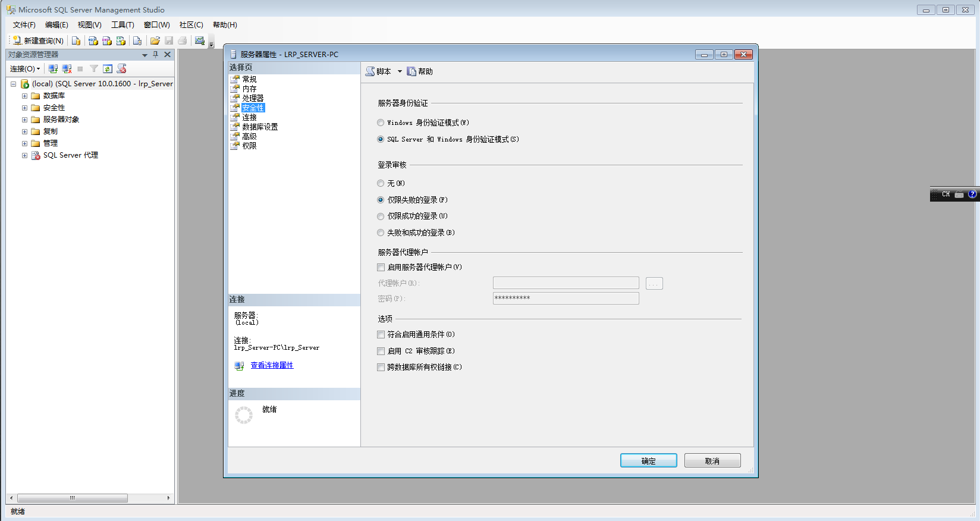Select SQL Server 和 Windows 身份验证模式 option
The height and width of the screenshot is (521, 980).
(x=381, y=140)
